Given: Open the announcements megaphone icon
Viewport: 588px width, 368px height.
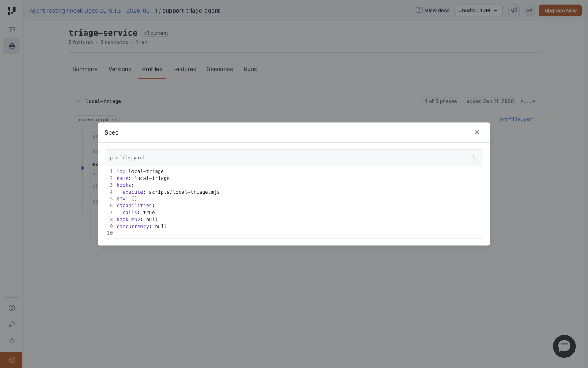Looking at the screenshot, I should (514, 11).
